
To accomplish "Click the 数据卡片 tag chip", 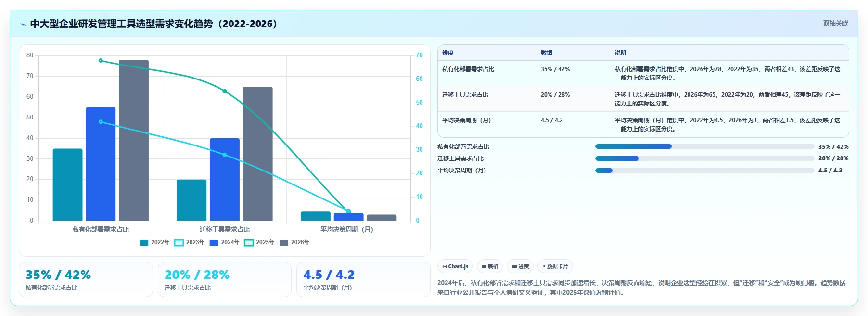I will pos(555,266).
